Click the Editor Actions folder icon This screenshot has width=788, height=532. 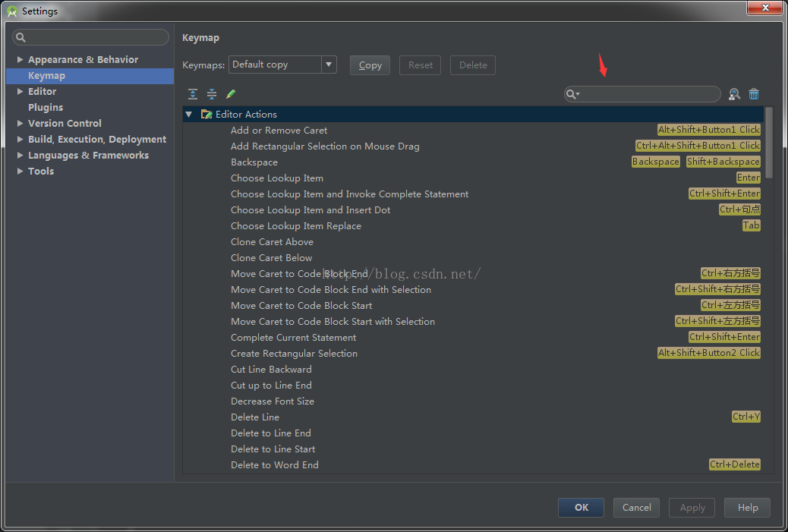(206, 114)
